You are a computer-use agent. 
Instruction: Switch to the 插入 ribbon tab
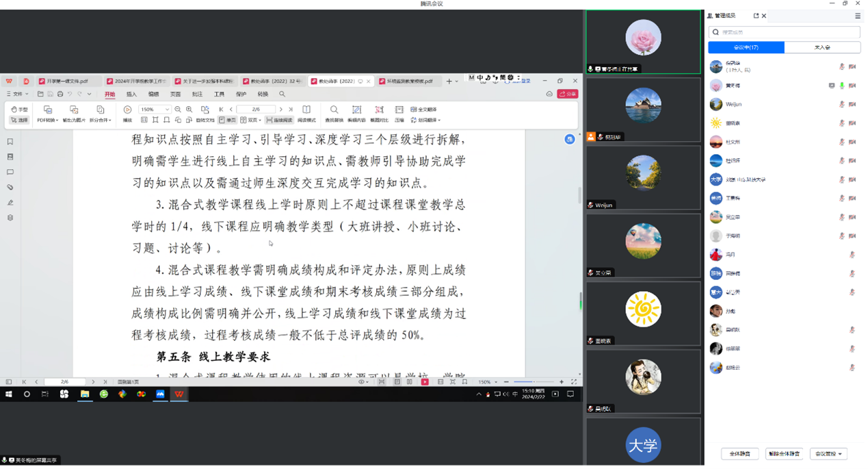coord(131,94)
